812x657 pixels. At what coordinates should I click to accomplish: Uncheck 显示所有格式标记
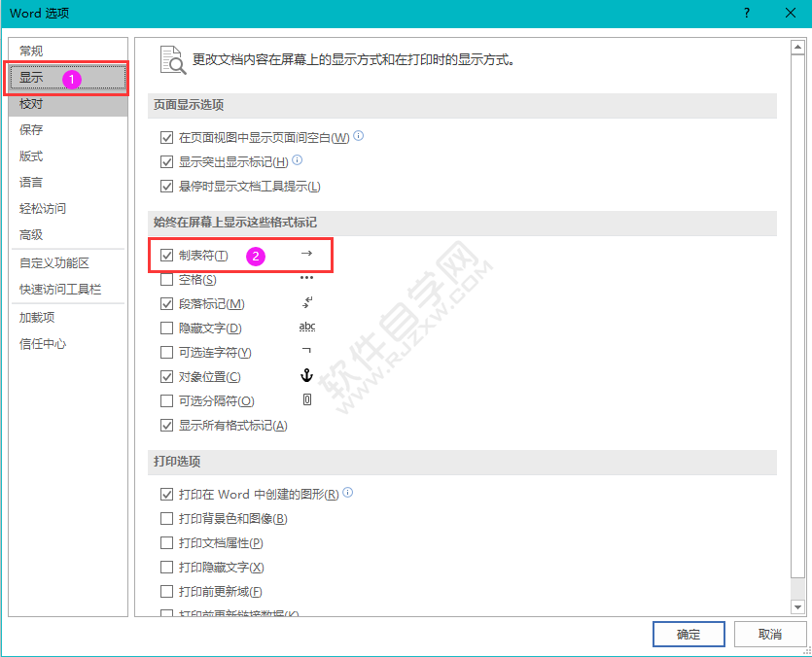click(167, 425)
